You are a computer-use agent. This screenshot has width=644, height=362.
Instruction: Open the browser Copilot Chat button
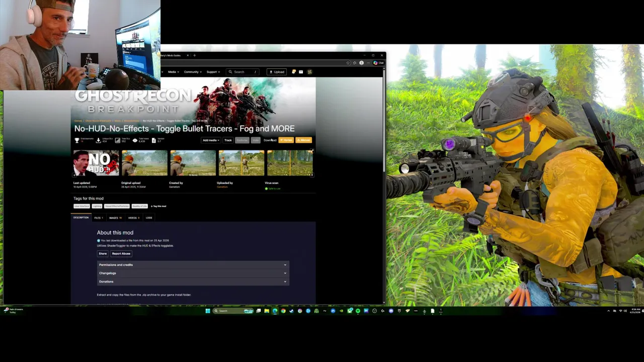[378, 63]
